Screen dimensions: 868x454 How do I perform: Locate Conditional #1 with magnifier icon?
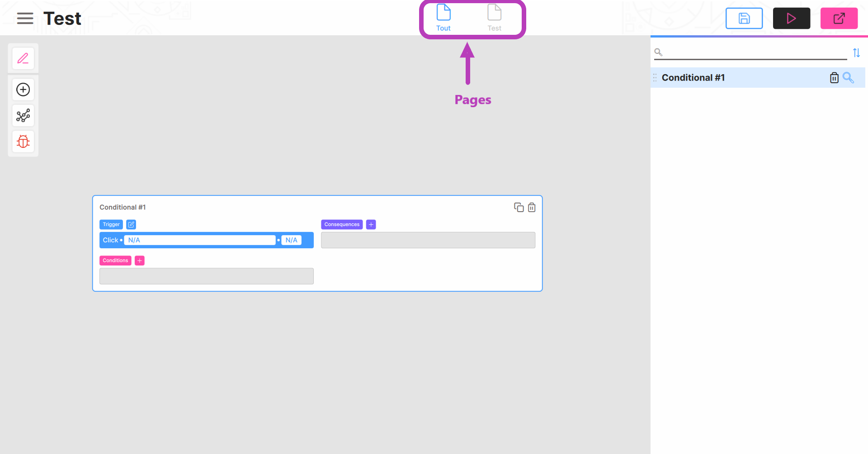coord(848,78)
